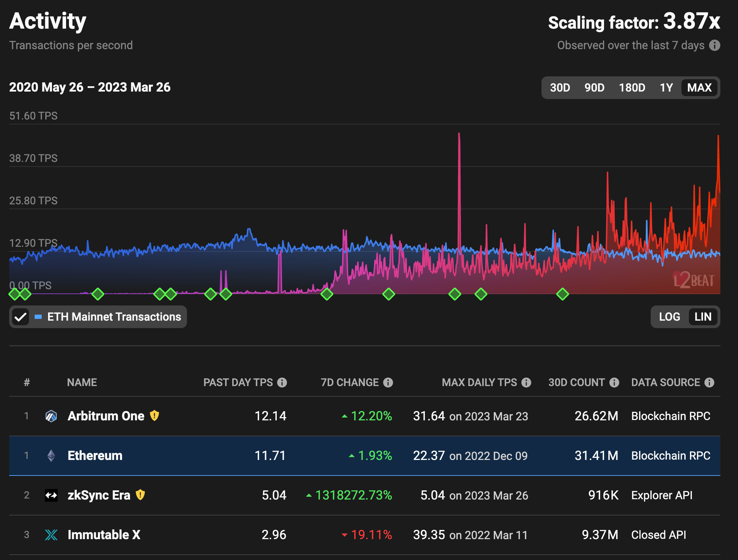
Task: Click the Max Daily TPS info icon
Action: click(x=526, y=383)
